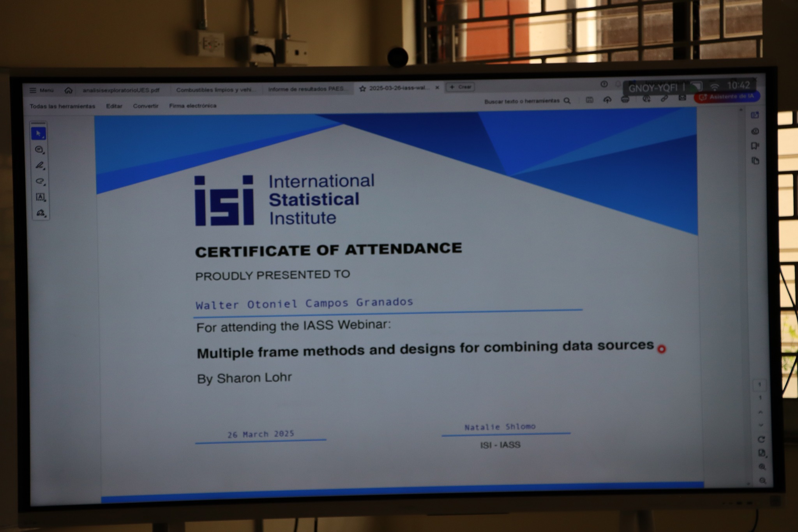The width and height of the screenshot is (798, 532).
Task: Open the page display options icon
Action: coord(762,453)
